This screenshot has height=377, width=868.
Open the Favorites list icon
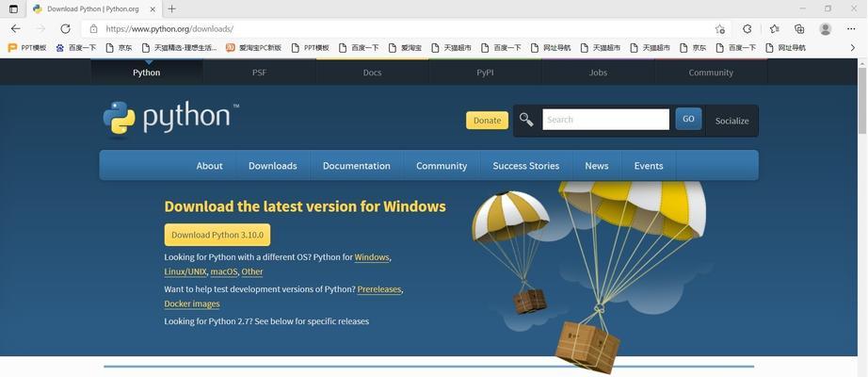775,29
